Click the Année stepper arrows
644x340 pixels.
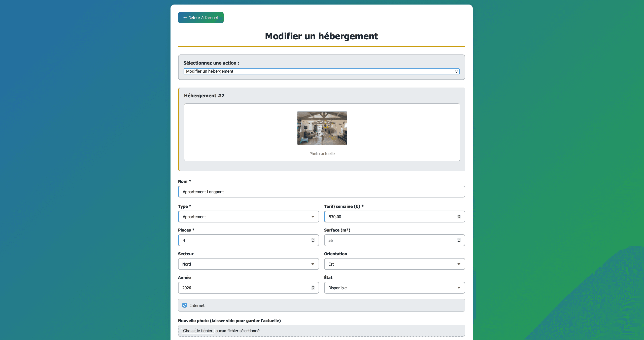[313, 288]
